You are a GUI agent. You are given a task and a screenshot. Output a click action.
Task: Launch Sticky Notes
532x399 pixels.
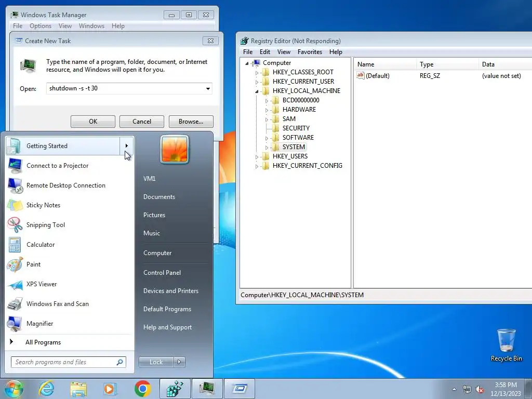point(70,205)
